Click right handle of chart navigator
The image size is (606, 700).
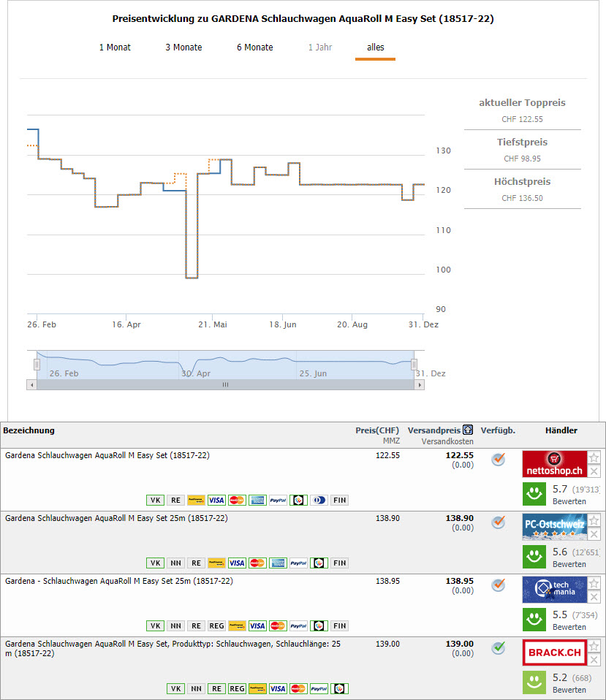point(414,365)
